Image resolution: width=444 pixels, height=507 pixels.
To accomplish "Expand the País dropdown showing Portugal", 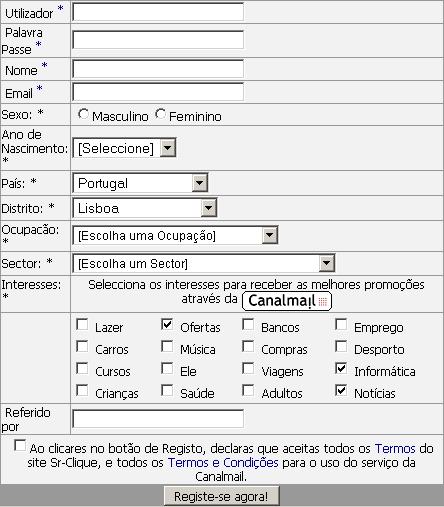I will pos(140,183).
